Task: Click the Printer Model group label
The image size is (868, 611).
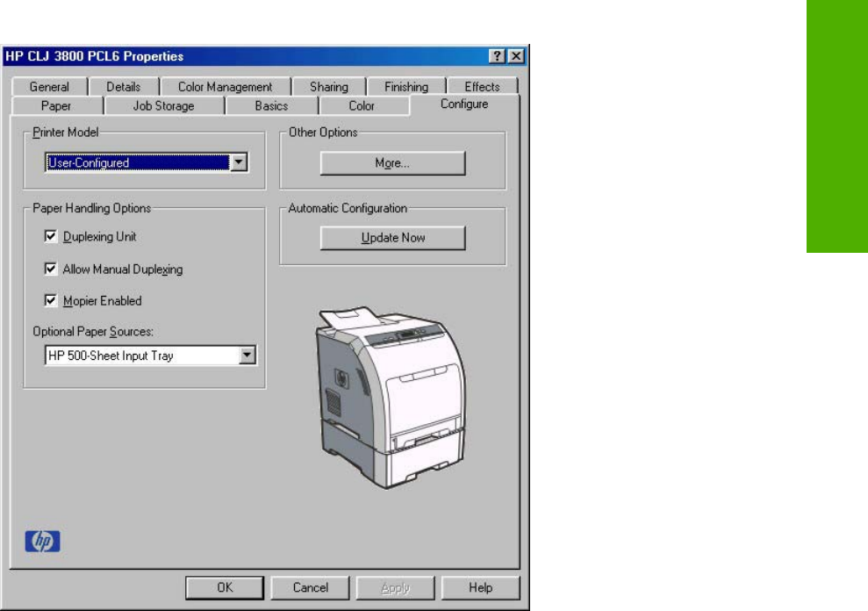Action: (65, 133)
